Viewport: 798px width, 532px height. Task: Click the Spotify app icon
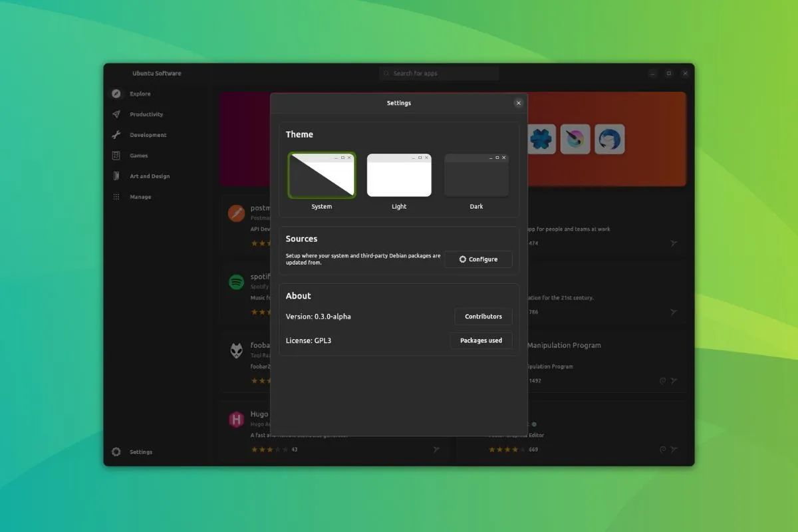point(236,282)
